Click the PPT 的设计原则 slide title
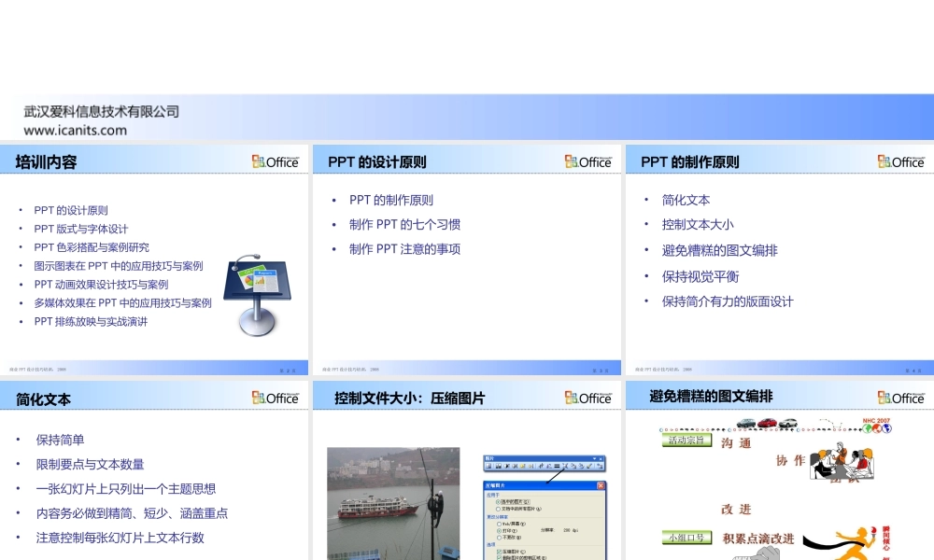Viewport: 934px width, 560px height. click(x=377, y=161)
